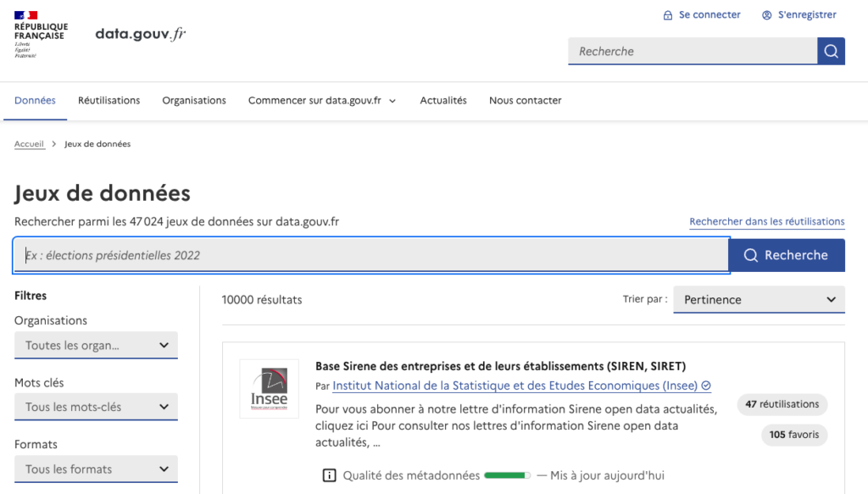Image resolution: width=868 pixels, height=494 pixels.
Task: Click the blue Recherche button
Action: [786, 255]
